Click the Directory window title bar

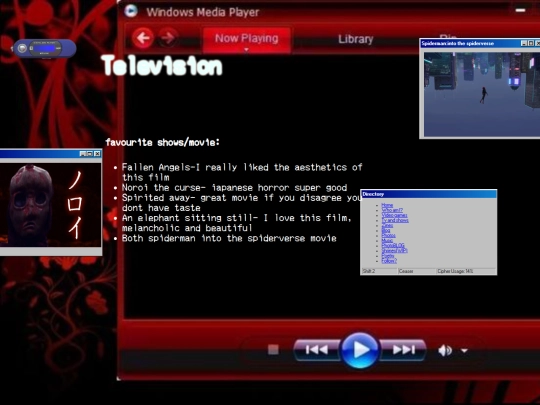click(x=428, y=194)
